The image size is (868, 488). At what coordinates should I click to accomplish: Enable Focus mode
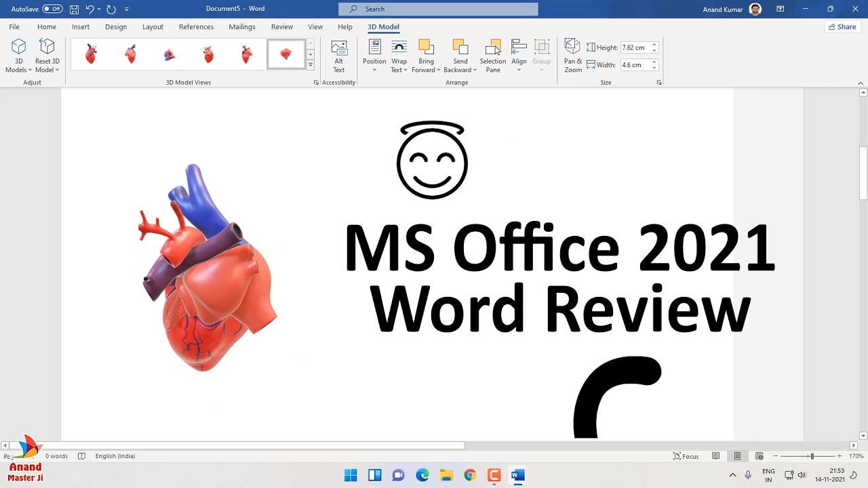[686, 456]
